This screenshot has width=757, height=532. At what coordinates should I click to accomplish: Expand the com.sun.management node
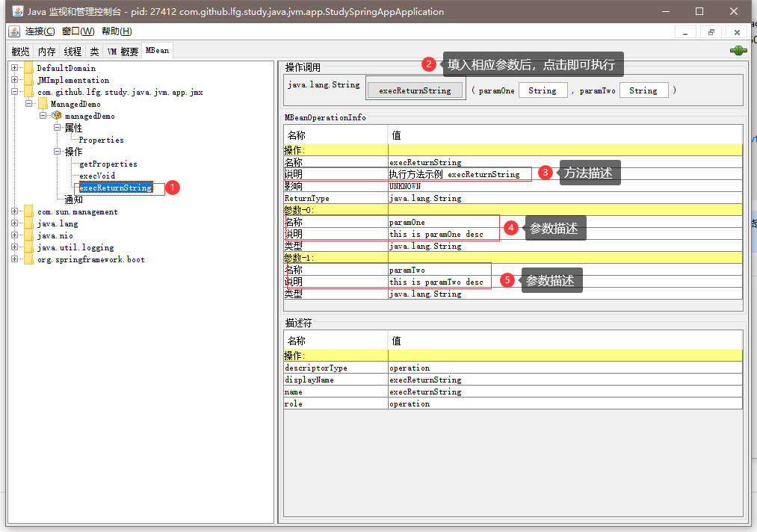(14, 211)
